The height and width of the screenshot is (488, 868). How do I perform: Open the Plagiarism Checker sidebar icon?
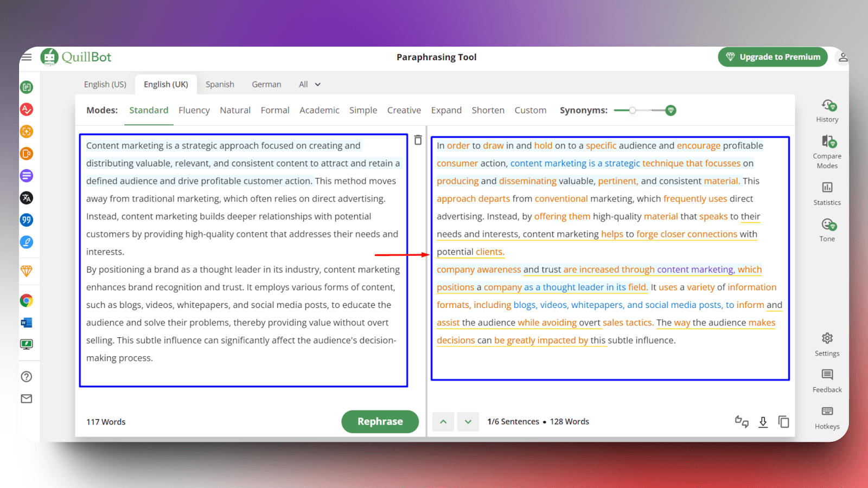tap(27, 132)
